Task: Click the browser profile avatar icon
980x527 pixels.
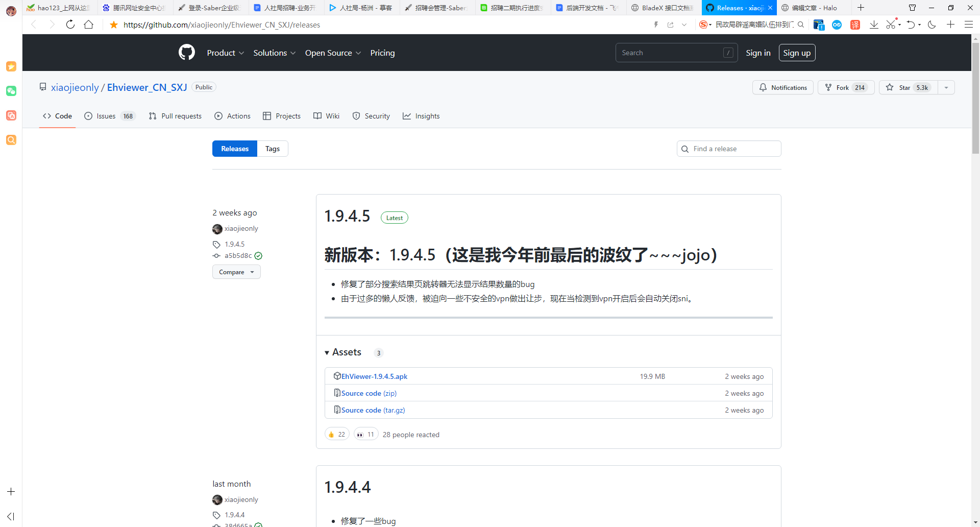Action: pyautogui.click(x=11, y=10)
